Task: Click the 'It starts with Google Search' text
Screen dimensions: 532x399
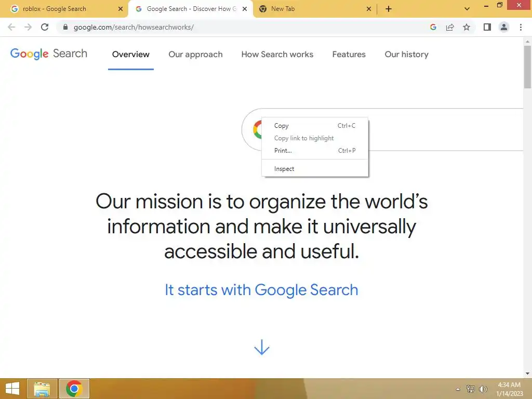Action: [x=261, y=290]
